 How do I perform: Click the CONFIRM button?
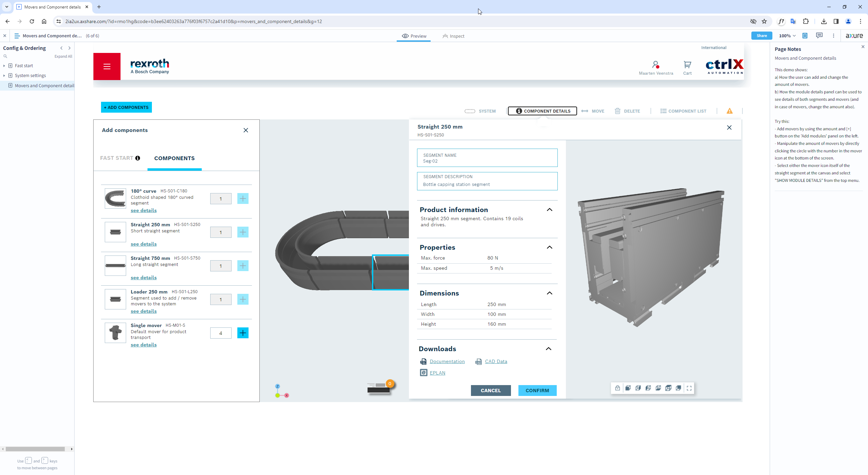coord(537,391)
